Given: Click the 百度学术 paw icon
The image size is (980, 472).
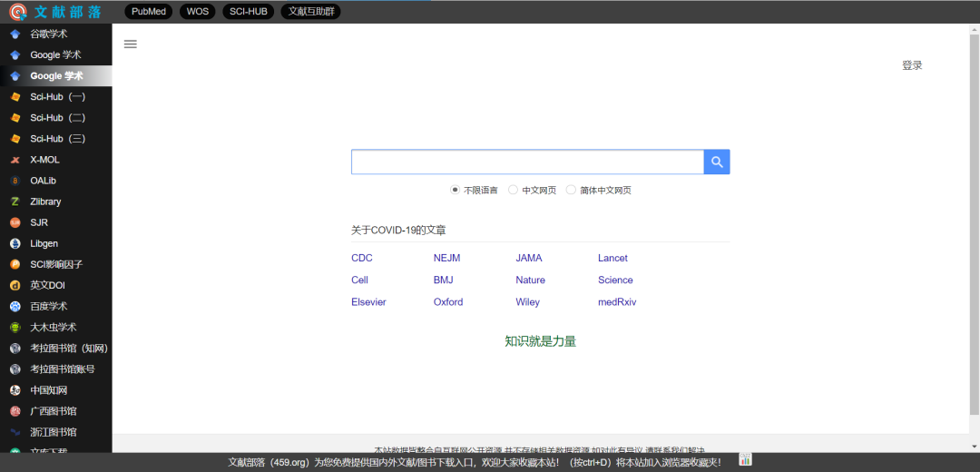Looking at the screenshot, I should tap(15, 307).
